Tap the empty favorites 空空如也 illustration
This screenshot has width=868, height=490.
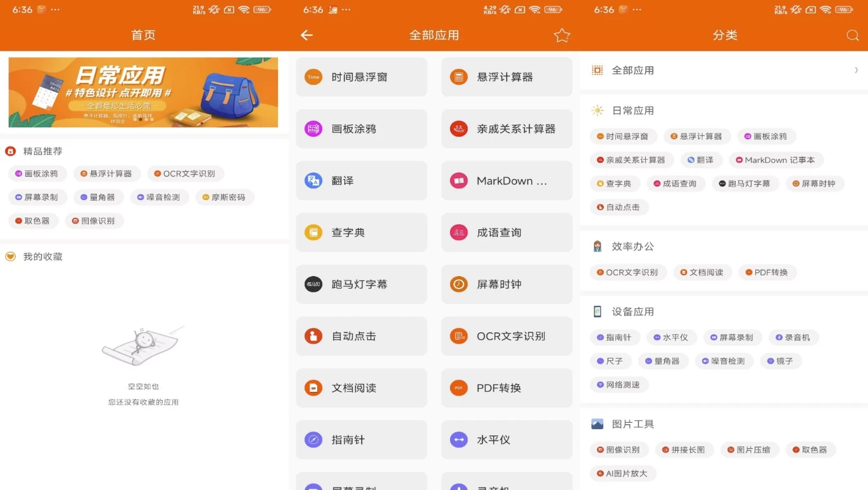point(143,346)
